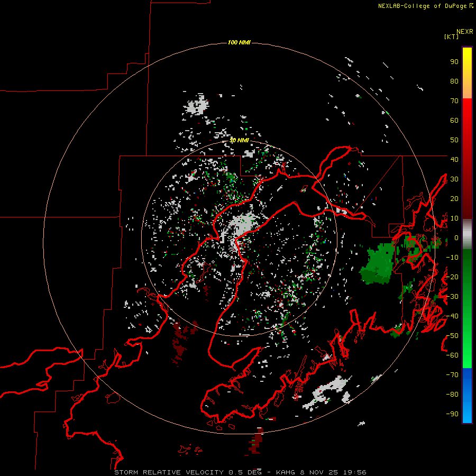Click the [KT] units label
This screenshot has height=476, width=476.
[452, 36]
